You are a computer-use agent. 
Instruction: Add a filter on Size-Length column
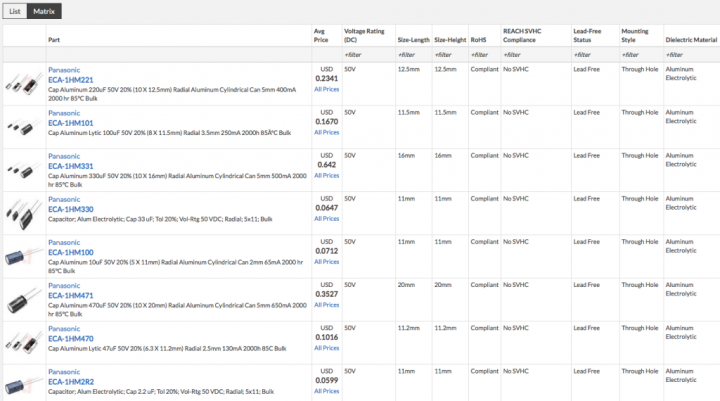coord(406,55)
